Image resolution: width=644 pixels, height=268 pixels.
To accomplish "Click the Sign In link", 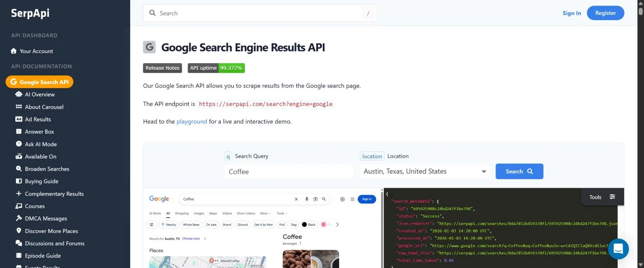I will (x=572, y=13).
